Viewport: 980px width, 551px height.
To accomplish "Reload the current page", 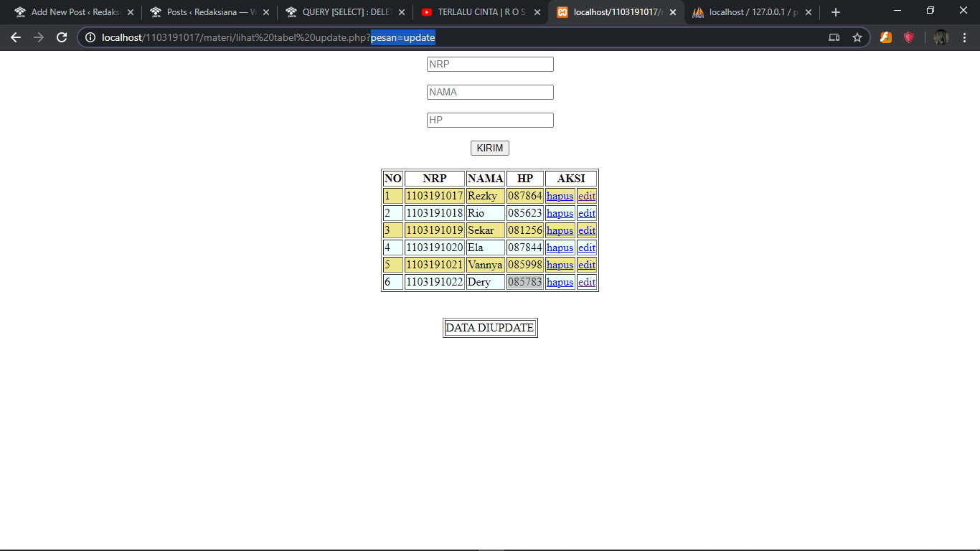I will coord(62,37).
